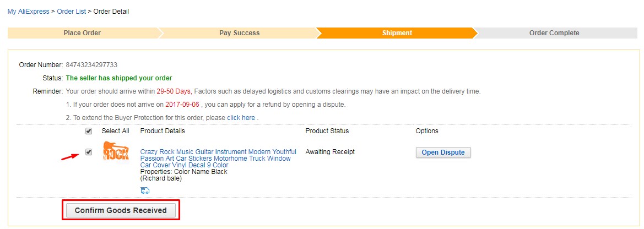Open the Order List breadcrumb link
The width and height of the screenshot is (644, 229).
tap(71, 12)
